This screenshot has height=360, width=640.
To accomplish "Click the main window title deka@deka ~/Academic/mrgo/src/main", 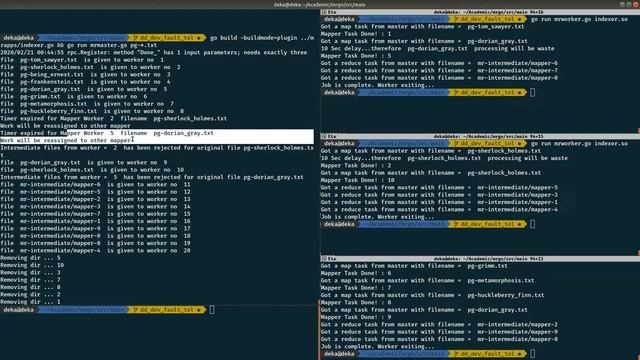I will [320, 4].
